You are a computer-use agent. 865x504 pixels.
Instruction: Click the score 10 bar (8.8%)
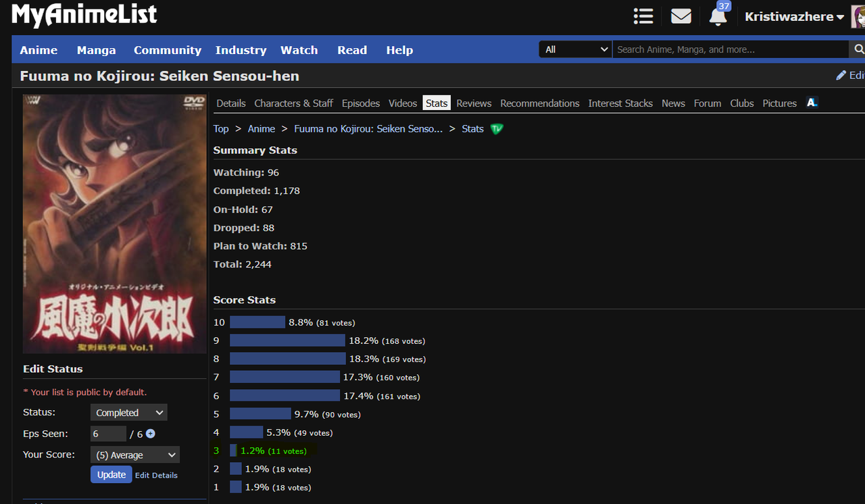click(x=257, y=322)
